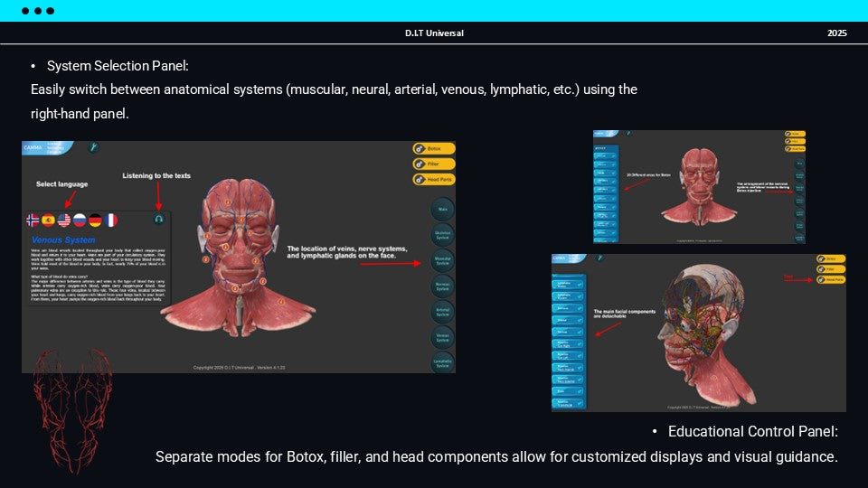Toggle Head Parts mode in large screenshot
The image size is (868, 488).
pos(434,179)
